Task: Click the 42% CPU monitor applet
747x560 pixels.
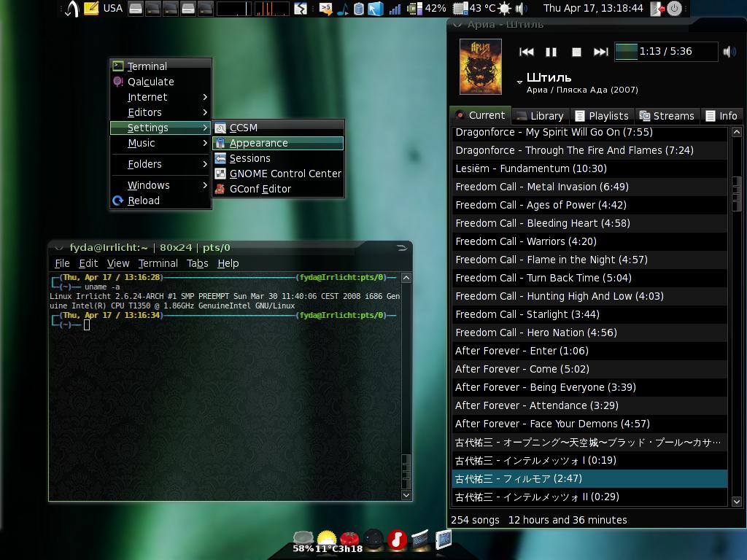Action: pyautogui.click(x=427, y=9)
